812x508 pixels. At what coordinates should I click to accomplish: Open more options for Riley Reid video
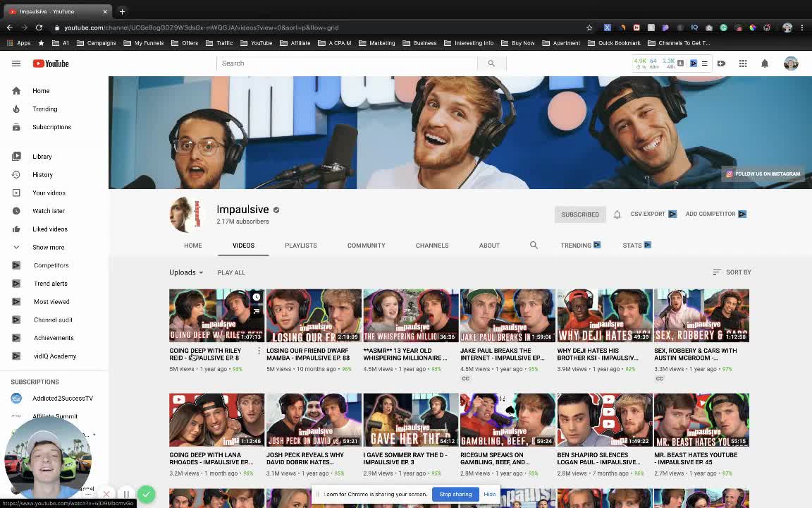[x=259, y=351]
